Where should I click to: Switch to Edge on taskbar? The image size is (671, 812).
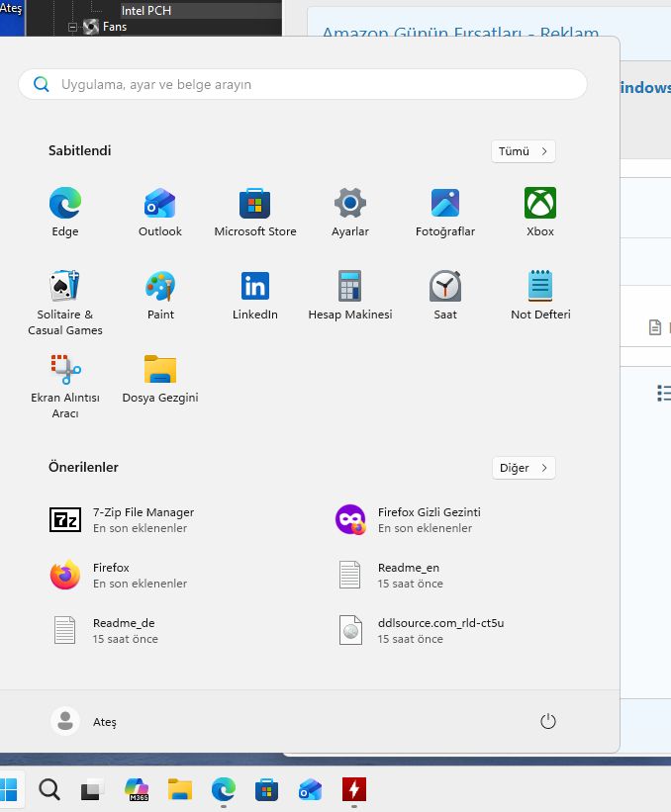pyautogui.click(x=224, y=789)
